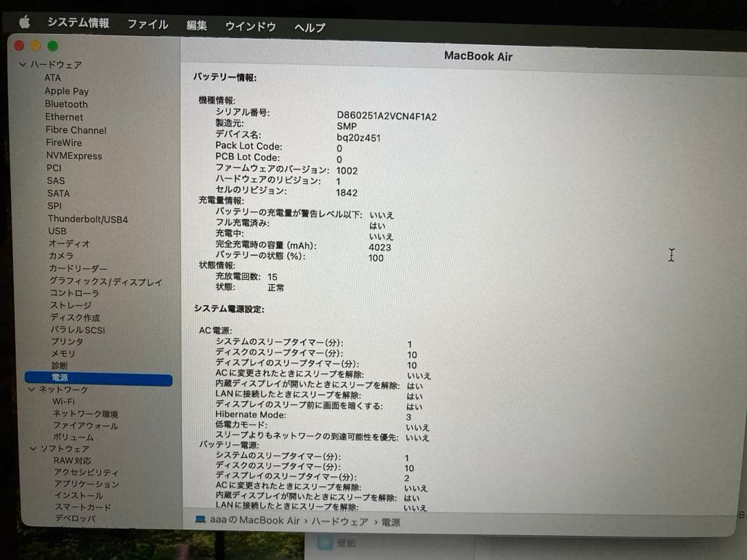Select デベロッパ in the sidebar
Viewport: 747px width, 560px height.
point(75,518)
